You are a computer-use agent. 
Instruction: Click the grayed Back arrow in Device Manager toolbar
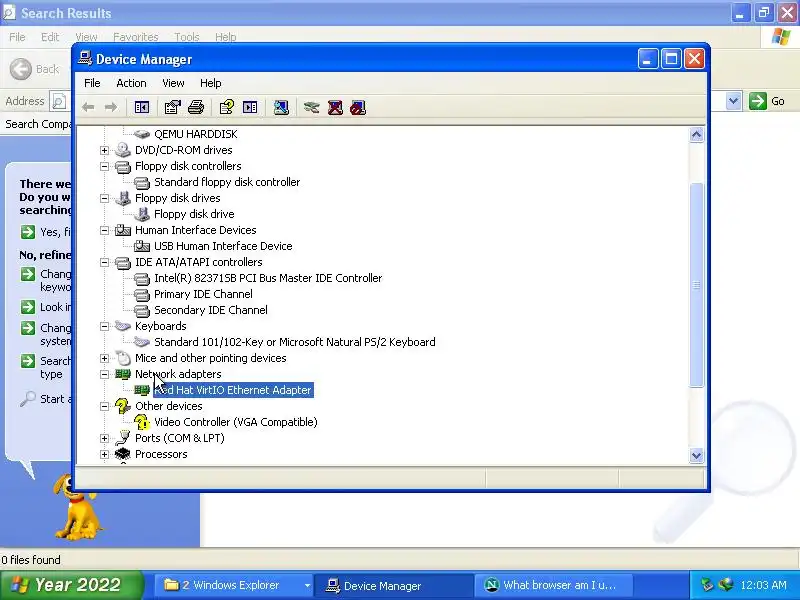(x=88, y=107)
